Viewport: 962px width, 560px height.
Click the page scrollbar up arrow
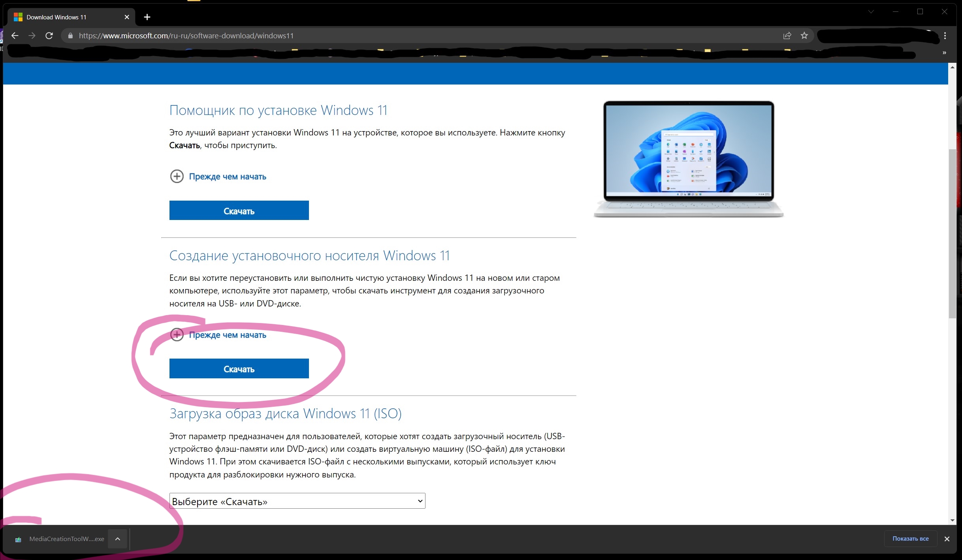953,67
